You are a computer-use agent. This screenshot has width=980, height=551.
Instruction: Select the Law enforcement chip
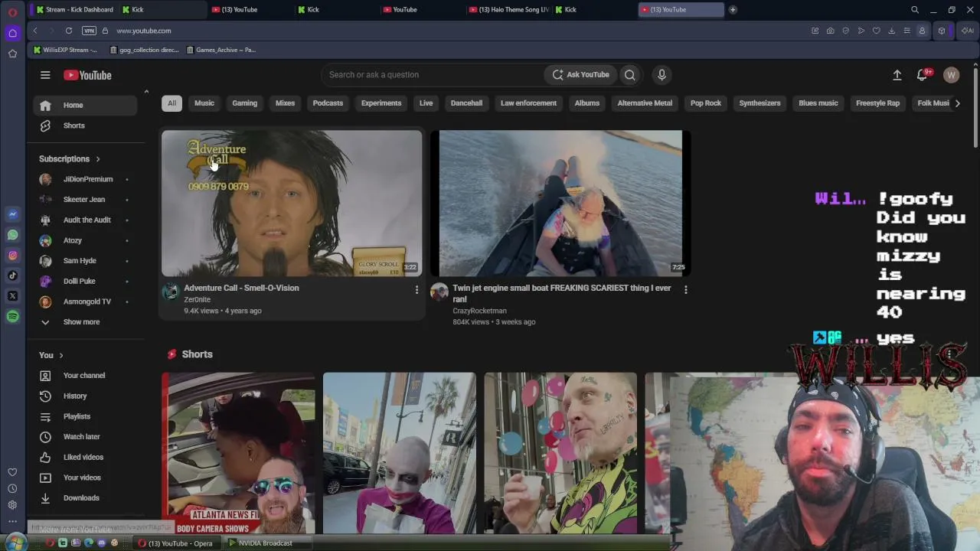[528, 103]
